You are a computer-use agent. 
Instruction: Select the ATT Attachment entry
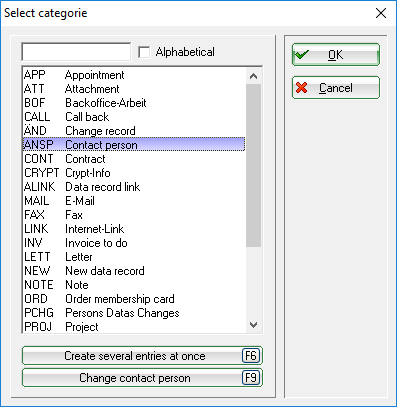(134, 89)
